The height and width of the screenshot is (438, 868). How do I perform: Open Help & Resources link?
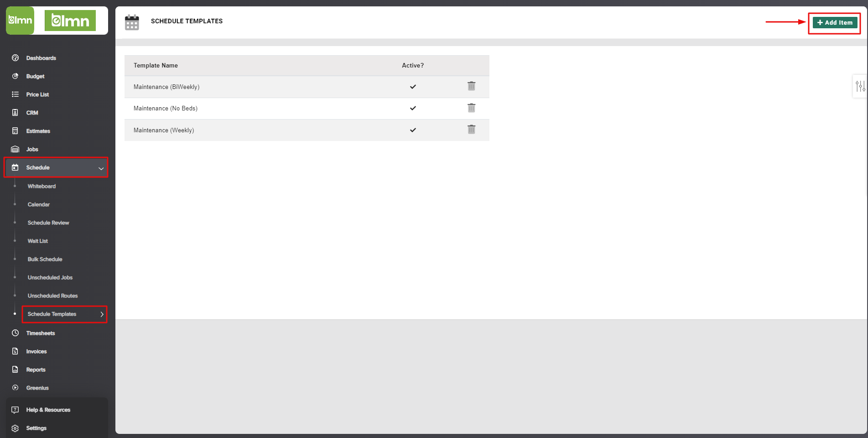click(x=48, y=410)
